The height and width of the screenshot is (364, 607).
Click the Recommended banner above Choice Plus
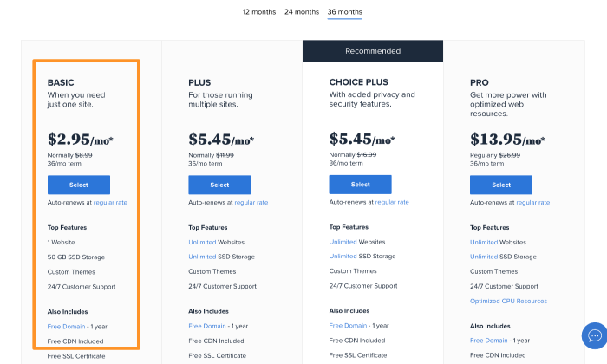pyautogui.click(x=373, y=51)
